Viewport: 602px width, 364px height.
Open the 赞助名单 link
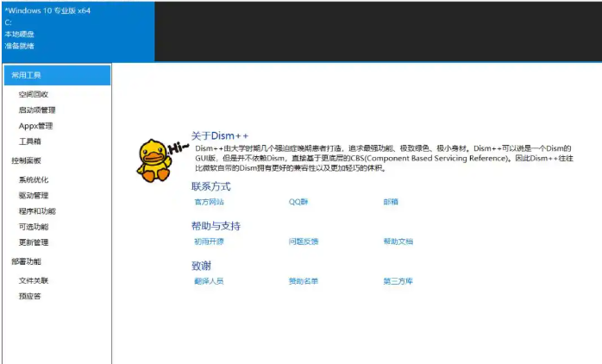point(304,281)
